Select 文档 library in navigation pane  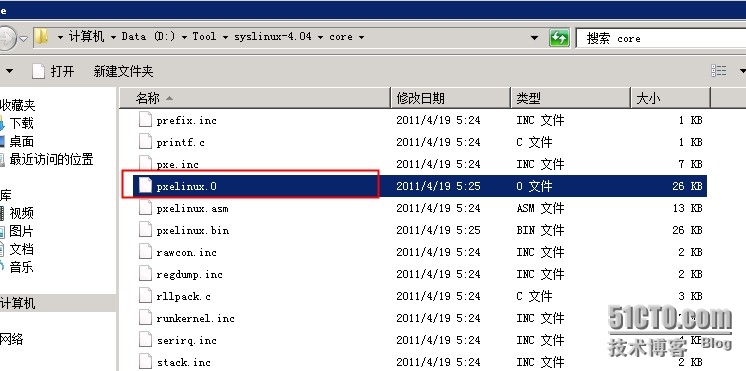click(21, 249)
